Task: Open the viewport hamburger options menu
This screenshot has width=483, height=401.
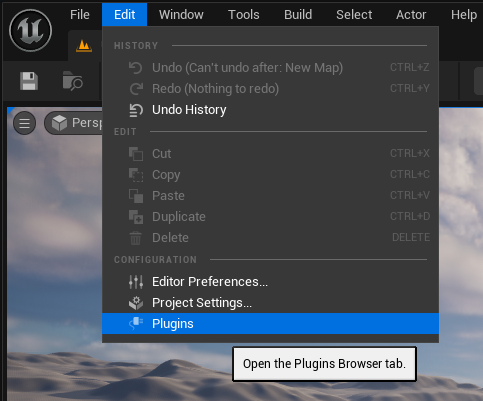Action: [24, 123]
